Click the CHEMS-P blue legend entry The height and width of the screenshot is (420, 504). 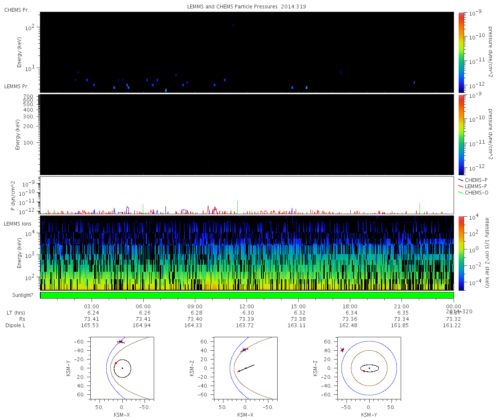472,180
